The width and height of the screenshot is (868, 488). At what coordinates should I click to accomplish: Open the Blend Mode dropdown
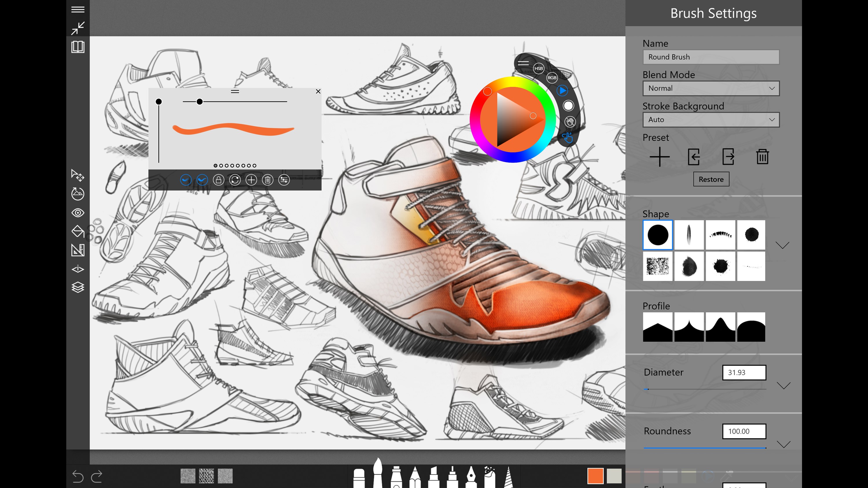click(x=711, y=88)
